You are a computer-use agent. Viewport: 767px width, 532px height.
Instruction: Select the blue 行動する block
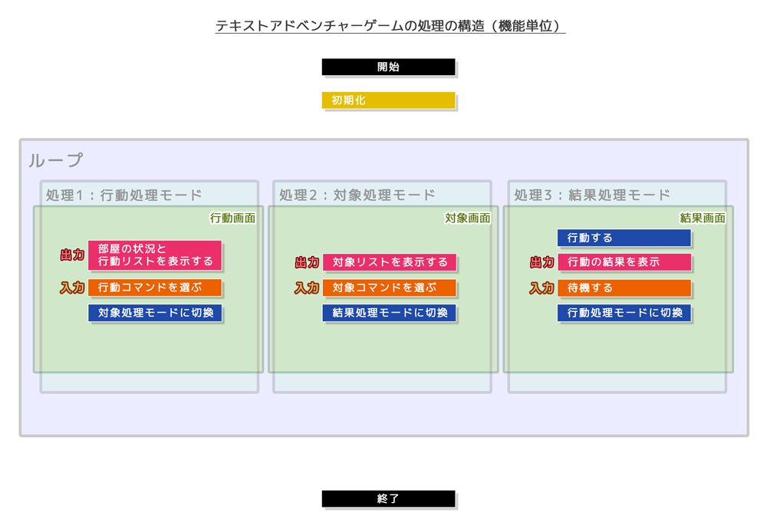(624, 238)
